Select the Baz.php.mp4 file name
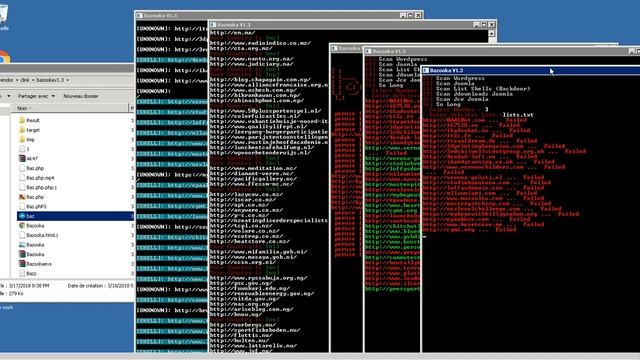Image resolution: width=640 pixels, height=360 pixels. 40,178
